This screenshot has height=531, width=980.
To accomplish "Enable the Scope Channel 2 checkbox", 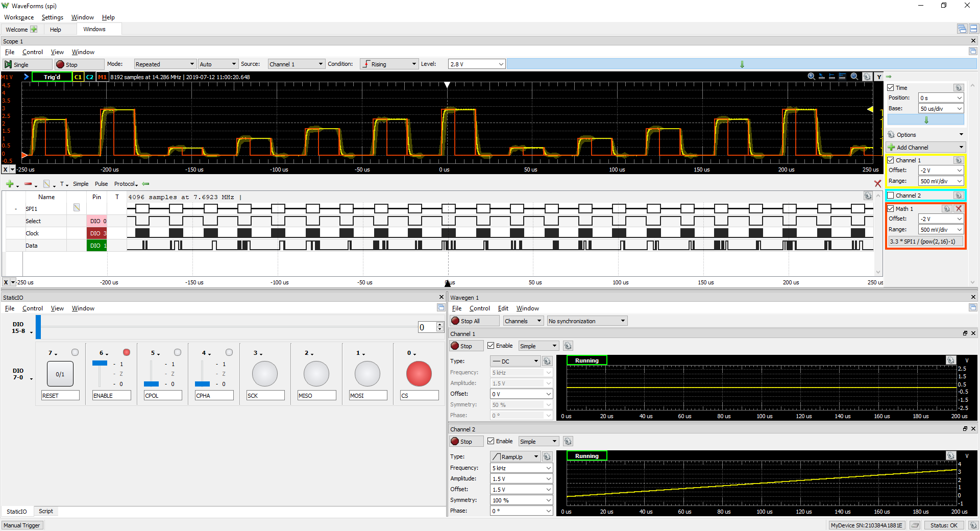I will click(891, 196).
